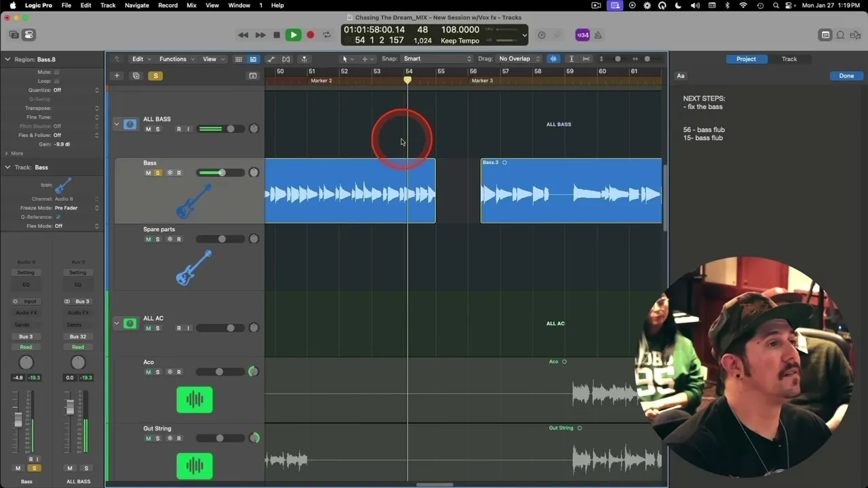Open the Mix menu

(191, 5)
